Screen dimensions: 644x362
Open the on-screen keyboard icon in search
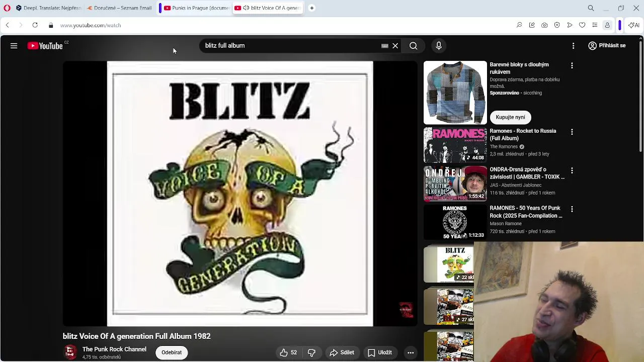385,46
